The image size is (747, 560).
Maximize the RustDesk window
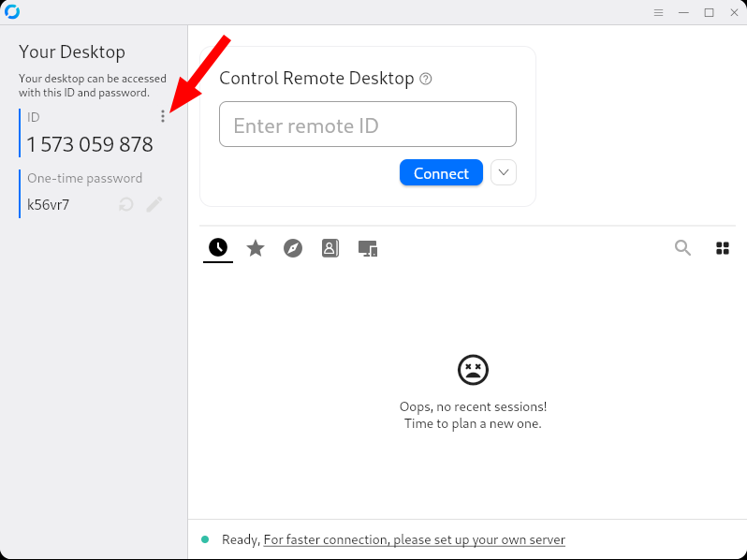click(709, 12)
